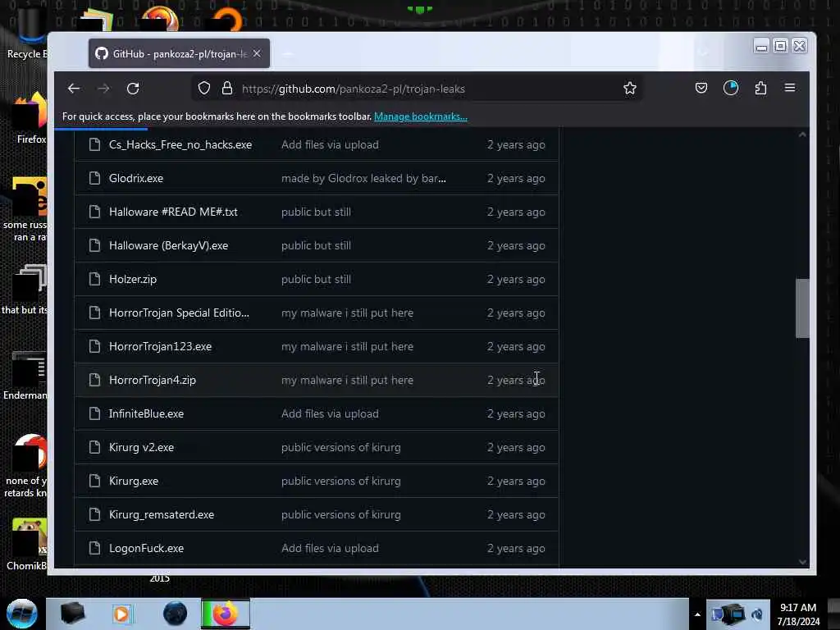Open the Firefox desktop shortcut
Viewport: 840px width, 630px height.
point(30,118)
